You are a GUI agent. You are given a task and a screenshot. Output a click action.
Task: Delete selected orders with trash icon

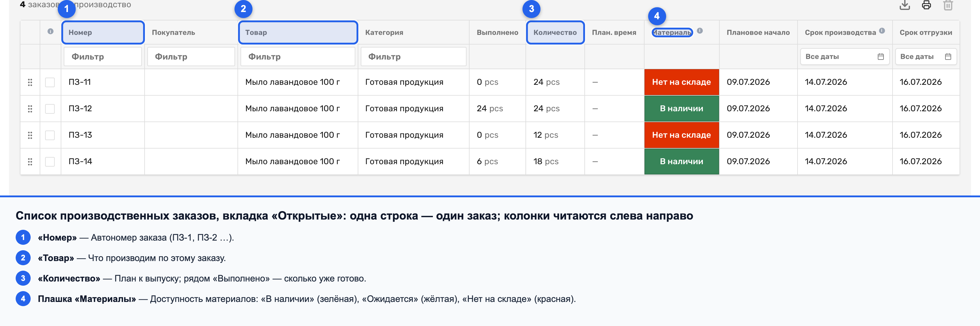pyautogui.click(x=948, y=5)
